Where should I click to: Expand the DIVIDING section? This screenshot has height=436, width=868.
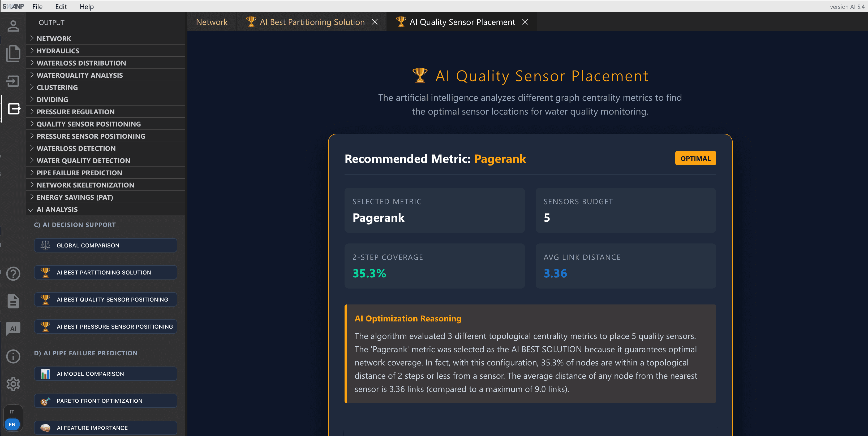(105, 100)
